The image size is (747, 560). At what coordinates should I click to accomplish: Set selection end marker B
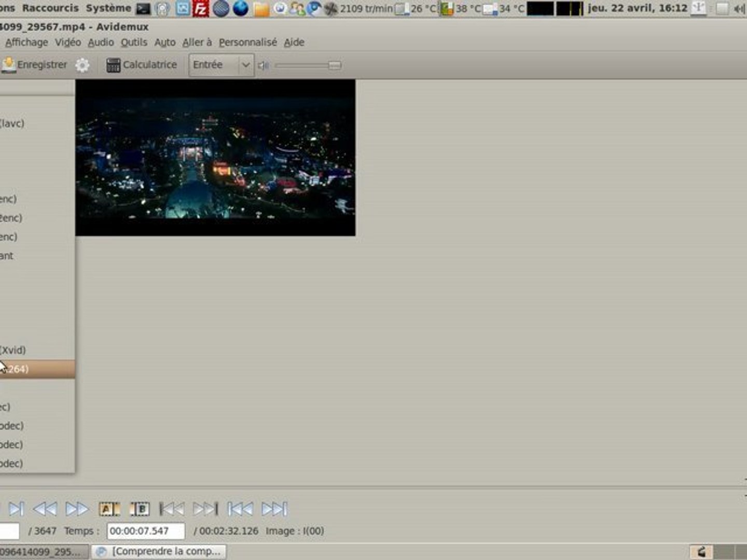coord(140,509)
